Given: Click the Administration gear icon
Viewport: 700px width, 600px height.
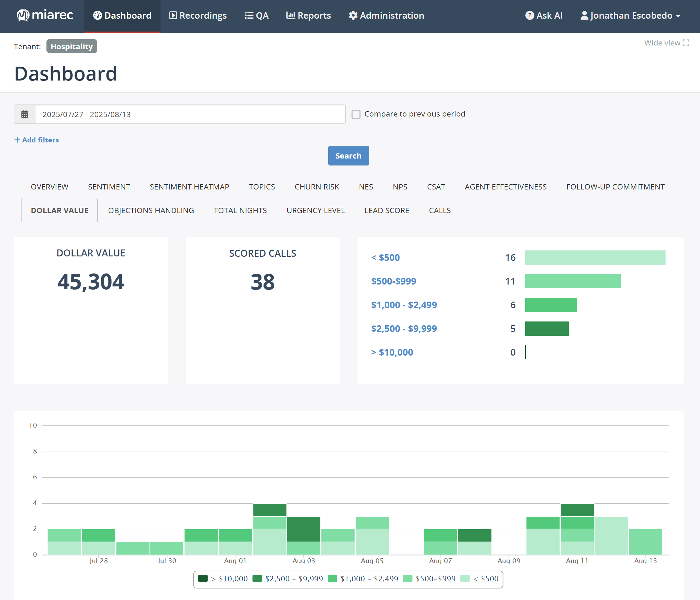Looking at the screenshot, I should tap(352, 15).
